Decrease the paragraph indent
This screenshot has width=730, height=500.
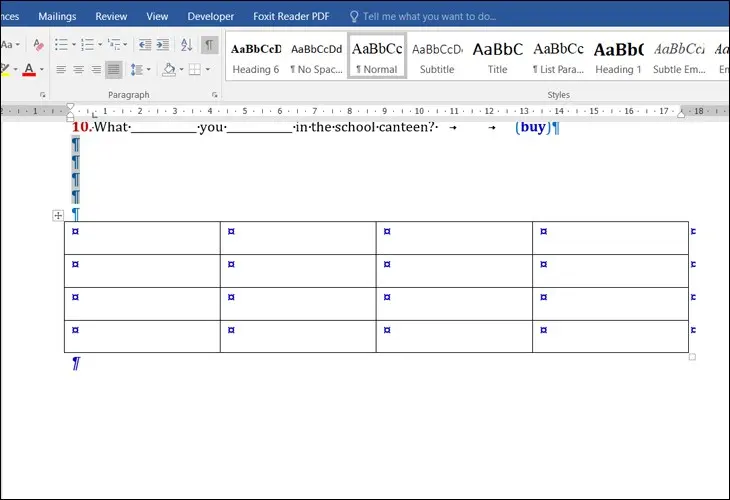pyautogui.click(x=145, y=45)
